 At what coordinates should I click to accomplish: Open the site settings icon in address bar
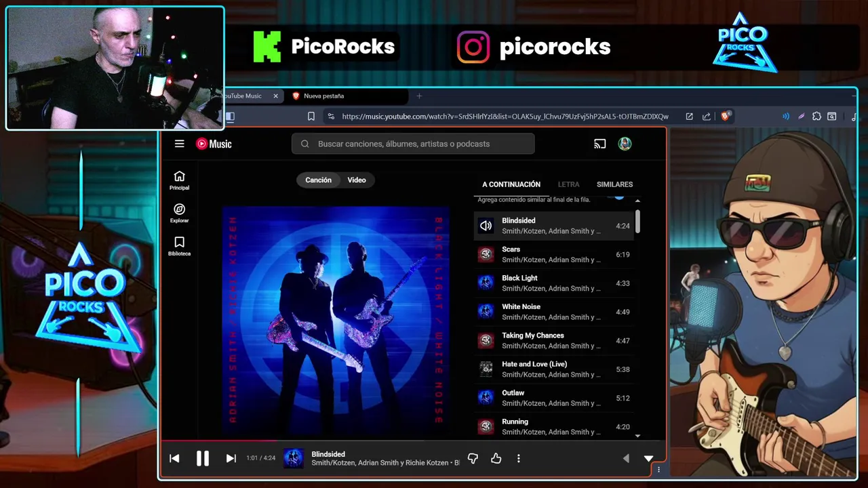[x=330, y=117]
